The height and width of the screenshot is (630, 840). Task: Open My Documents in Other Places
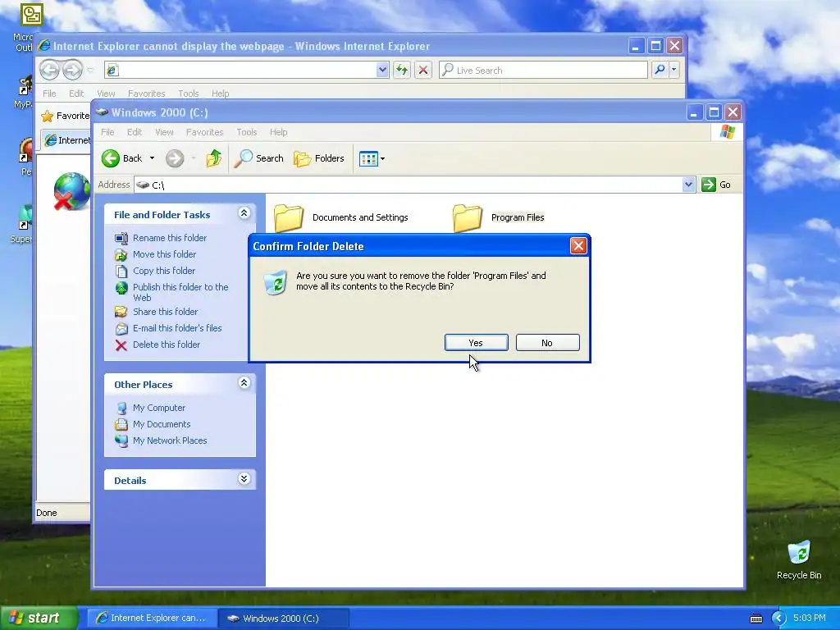tap(162, 424)
